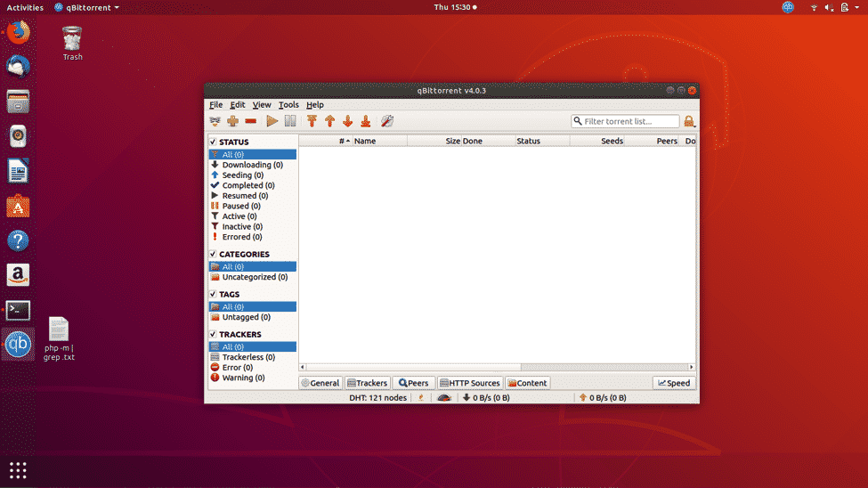868x488 pixels.
Task: Open the Tools menu
Action: 288,105
